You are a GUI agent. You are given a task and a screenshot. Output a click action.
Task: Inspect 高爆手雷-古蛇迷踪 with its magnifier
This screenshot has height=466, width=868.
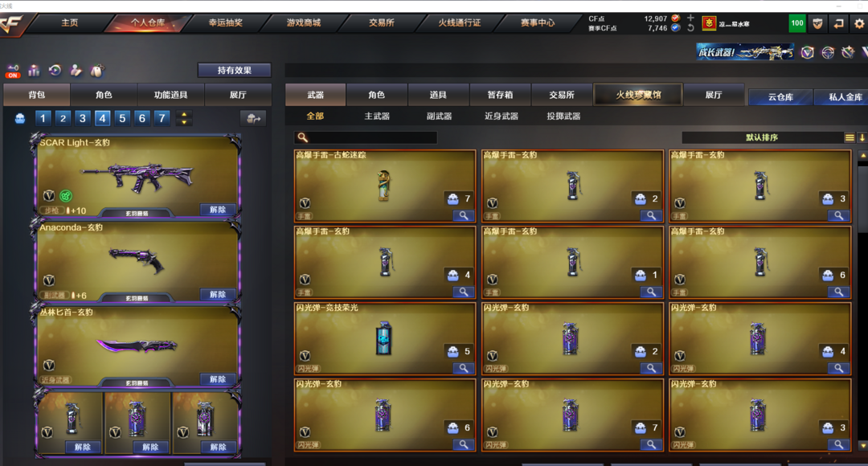[464, 215]
